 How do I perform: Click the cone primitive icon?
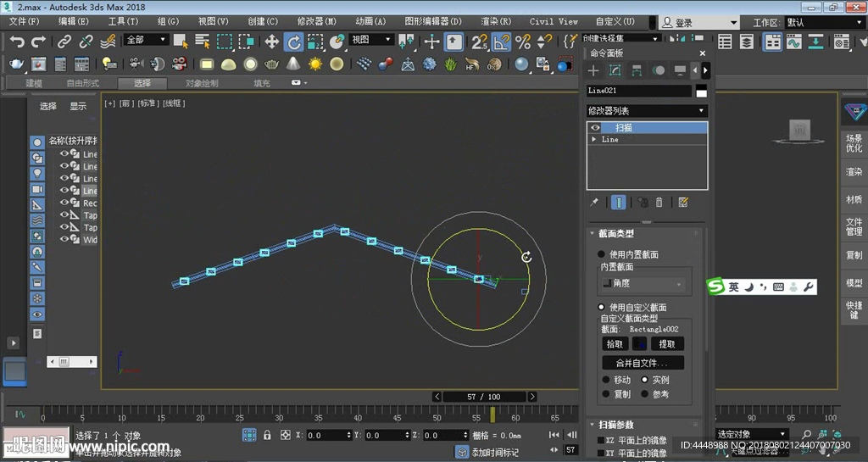click(293, 64)
